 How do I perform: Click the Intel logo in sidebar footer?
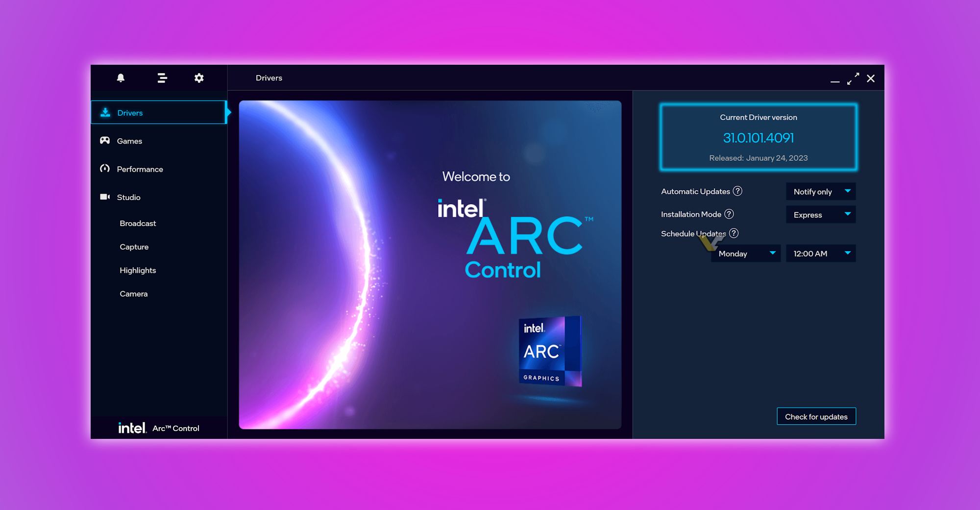[x=132, y=428]
